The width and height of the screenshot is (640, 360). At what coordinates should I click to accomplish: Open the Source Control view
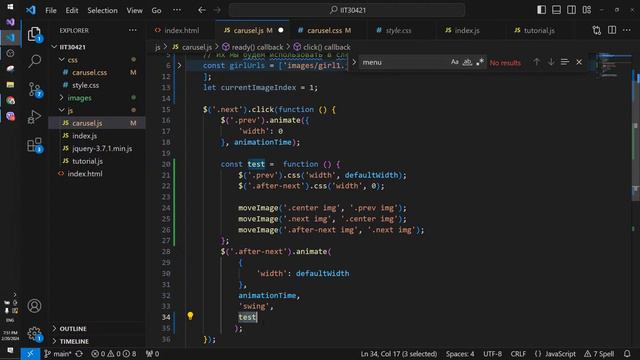tap(34, 89)
